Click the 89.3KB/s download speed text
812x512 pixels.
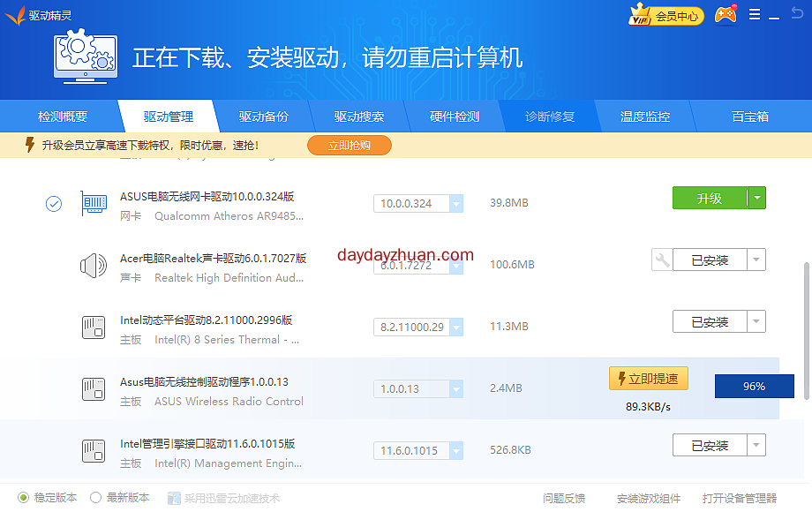click(x=648, y=407)
